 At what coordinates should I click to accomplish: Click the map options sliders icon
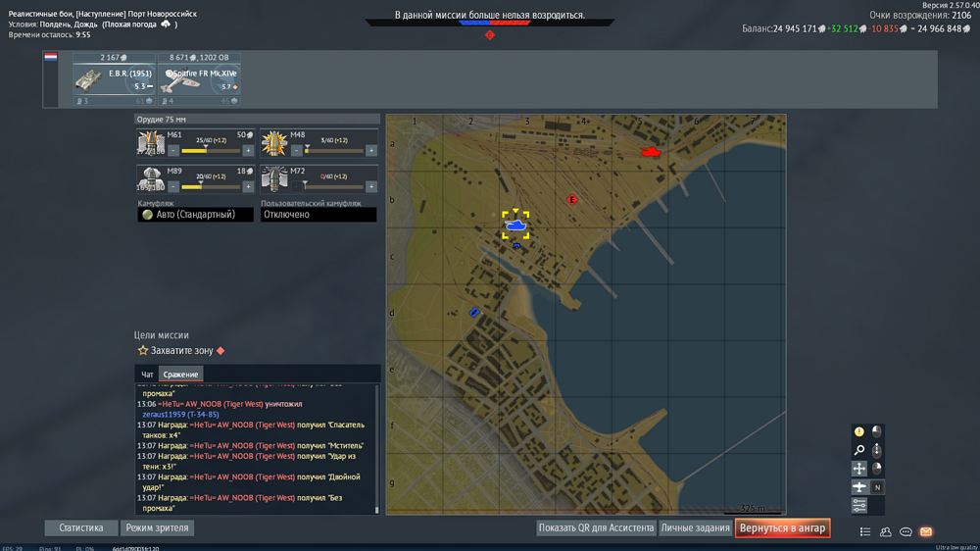coord(859,505)
